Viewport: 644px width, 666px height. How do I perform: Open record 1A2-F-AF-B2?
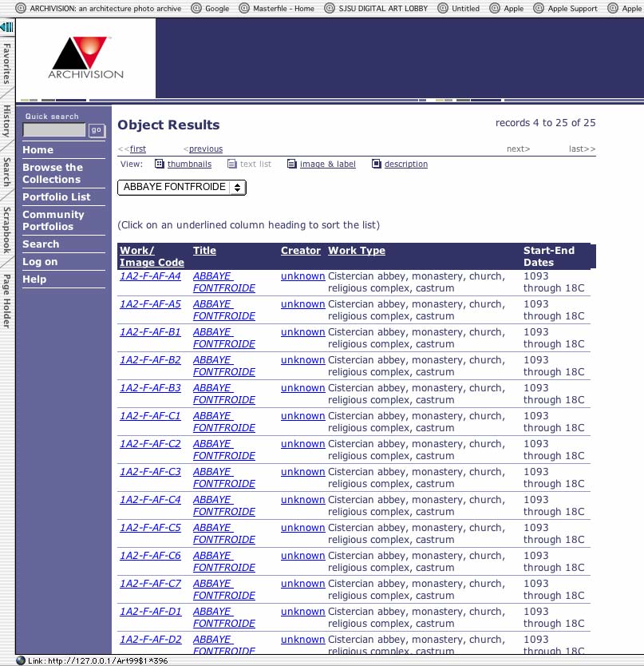click(x=150, y=360)
